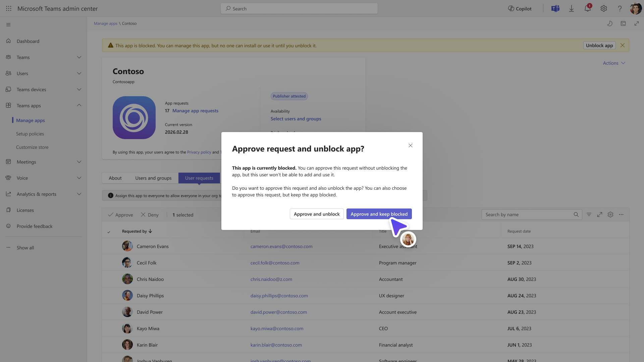Toggle the select-all checkmark in table header
644x362 pixels.
(x=109, y=232)
